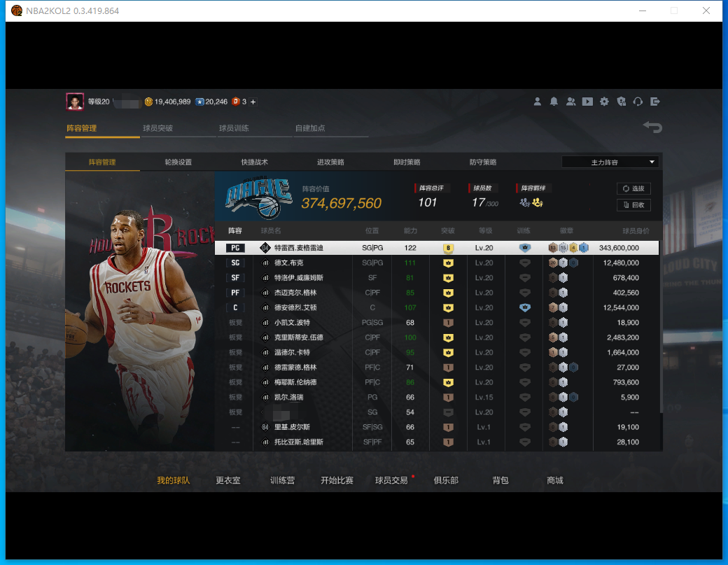Viewport: 728px width, 565px height.
Task: Click the plus icon to add currency
Action: coord(253,102)
